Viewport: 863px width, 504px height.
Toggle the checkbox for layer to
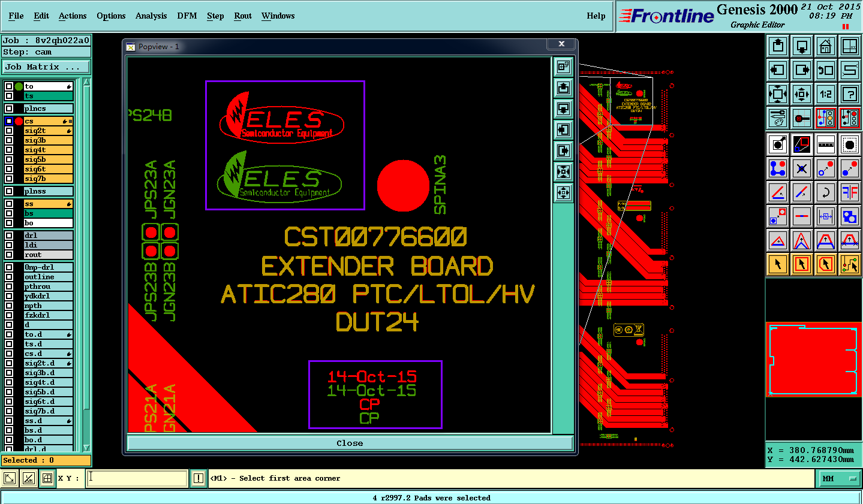(x=8, y=86)
